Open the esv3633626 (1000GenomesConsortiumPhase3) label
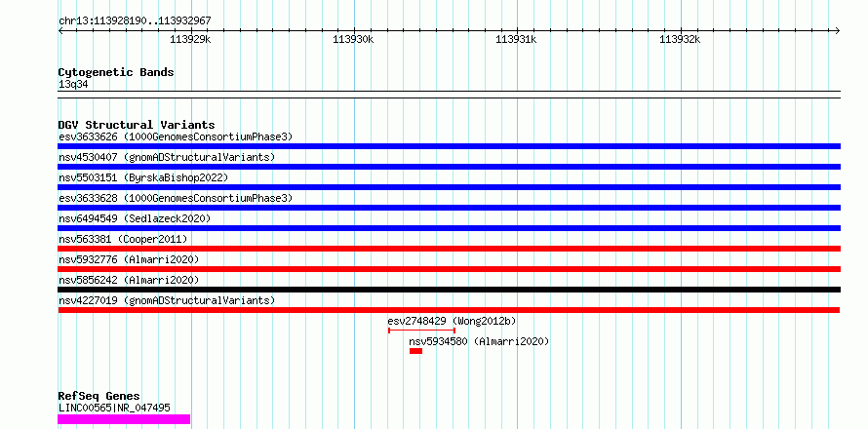The height and width of the screenshot is (429, 868). (176, 136)
